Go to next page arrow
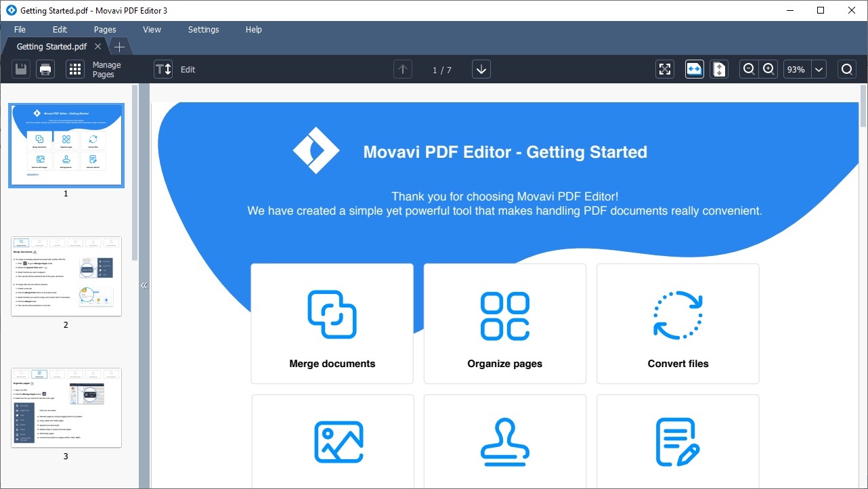The image size is (868, 489). click(x=481, y=69)
